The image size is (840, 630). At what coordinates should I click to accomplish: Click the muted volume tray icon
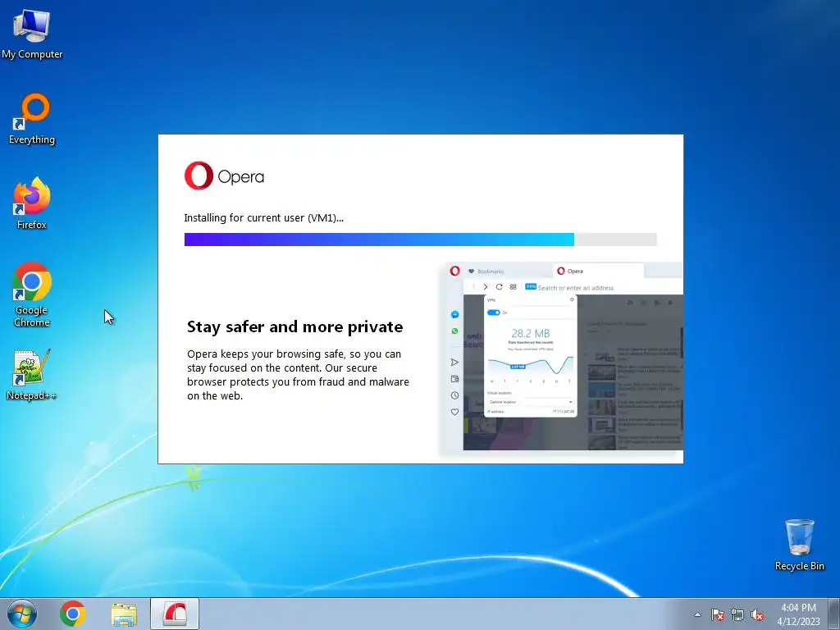tap(757, 614)
